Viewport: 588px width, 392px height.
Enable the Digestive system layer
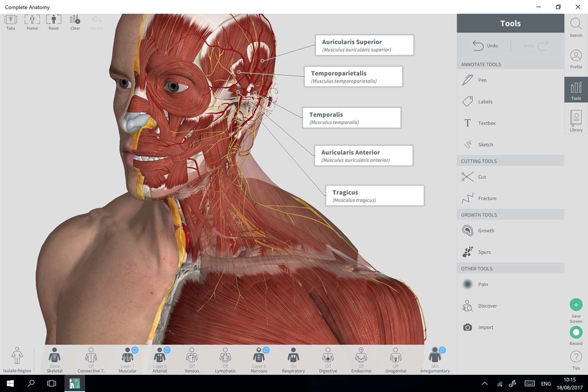[328, 360]
